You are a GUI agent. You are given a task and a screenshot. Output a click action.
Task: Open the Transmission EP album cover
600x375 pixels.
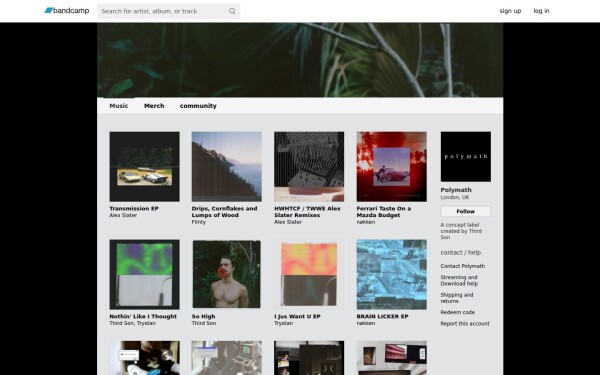click(x=144, y=166)
